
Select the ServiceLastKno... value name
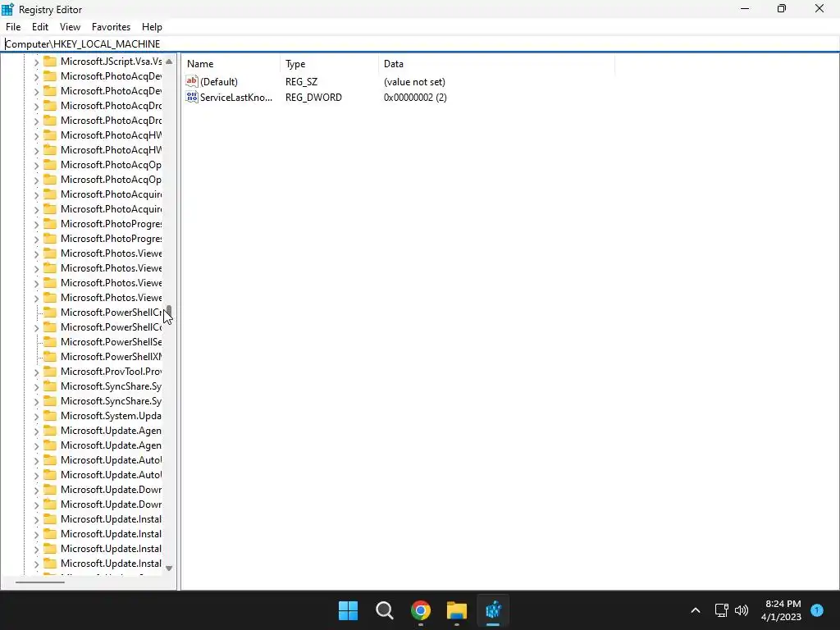[x=236, y=98]
